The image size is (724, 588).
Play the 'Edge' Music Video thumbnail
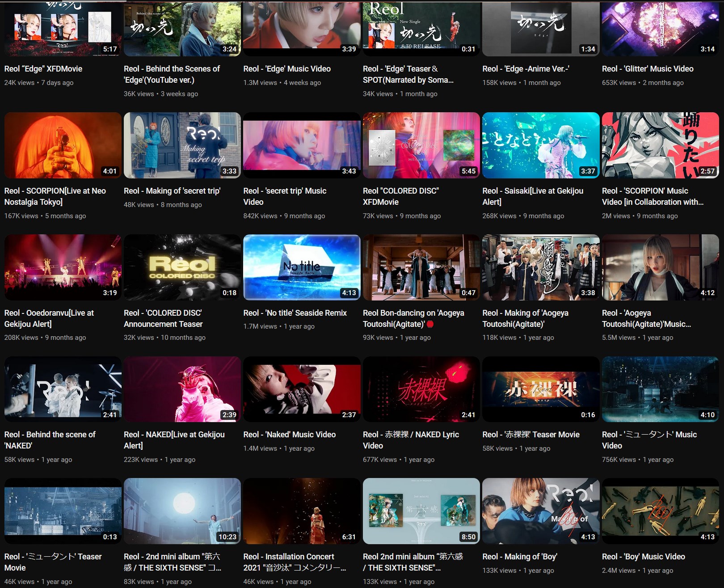[x=302, y=29]
